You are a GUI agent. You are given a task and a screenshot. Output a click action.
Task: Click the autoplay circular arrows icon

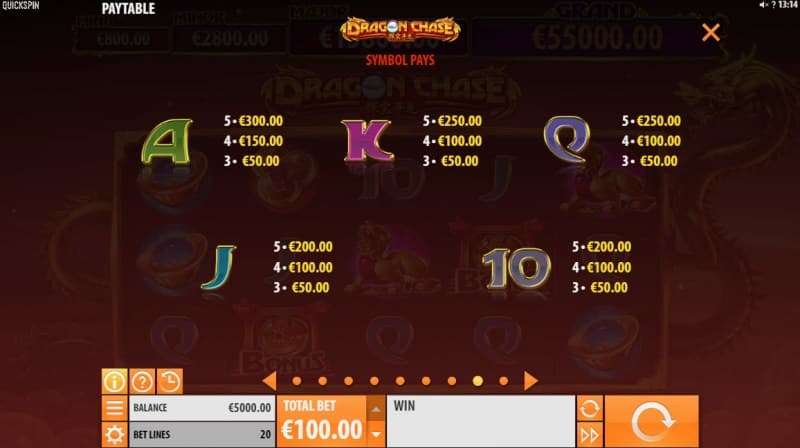tap(589, 408)
